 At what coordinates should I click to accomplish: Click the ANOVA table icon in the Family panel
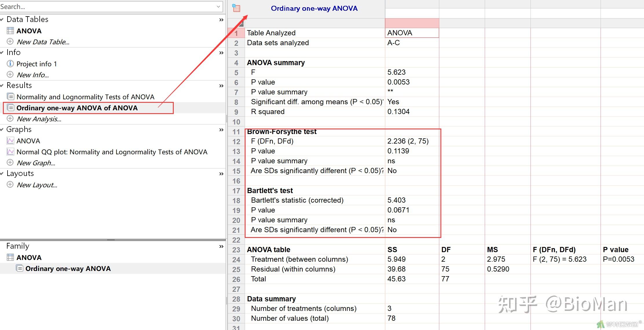(10, 257)
